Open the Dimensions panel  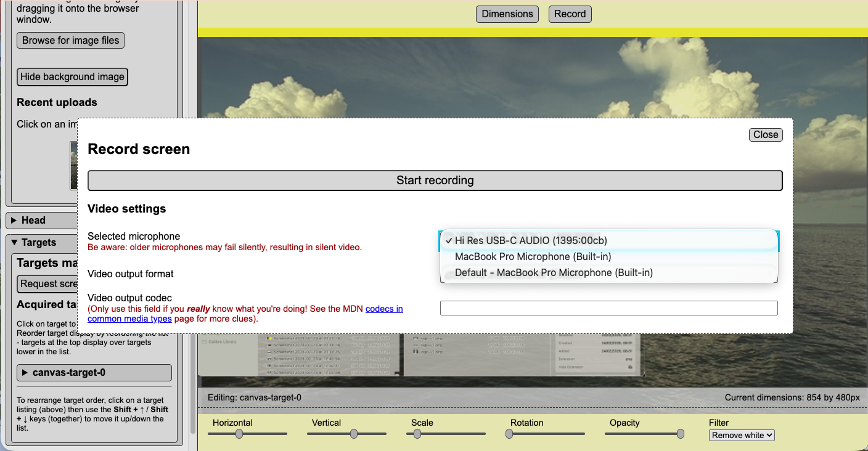[507, 14]
